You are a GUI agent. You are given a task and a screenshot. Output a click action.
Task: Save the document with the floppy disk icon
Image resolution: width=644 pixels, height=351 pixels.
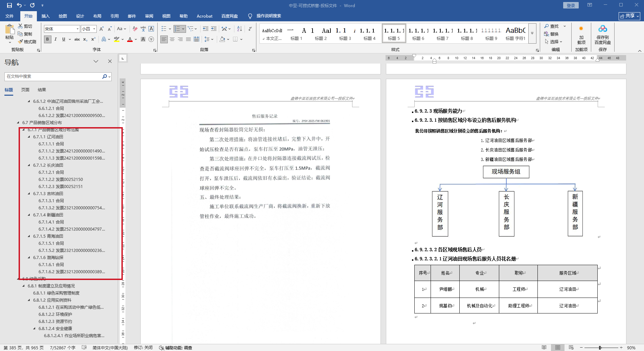9,5
